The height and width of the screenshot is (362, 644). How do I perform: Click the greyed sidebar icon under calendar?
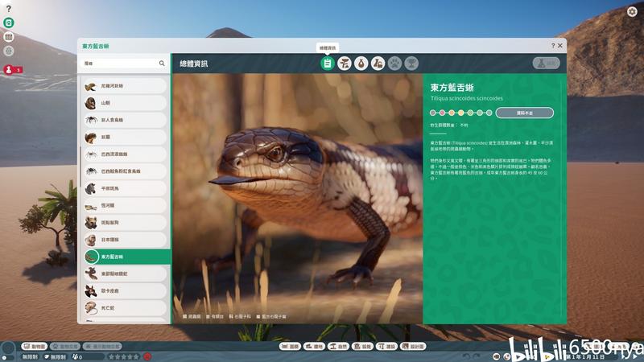click(x=9, y=51)
